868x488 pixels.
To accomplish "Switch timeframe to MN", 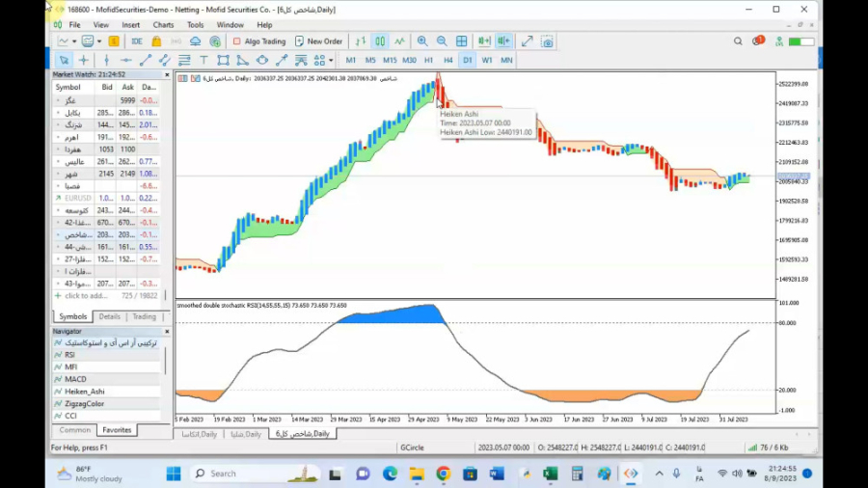I will tap(506, 60).
